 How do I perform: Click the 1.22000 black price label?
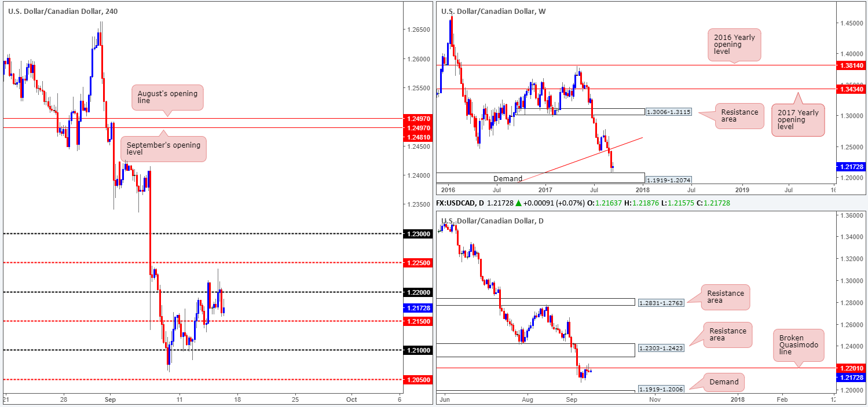[x=417, y=292]
